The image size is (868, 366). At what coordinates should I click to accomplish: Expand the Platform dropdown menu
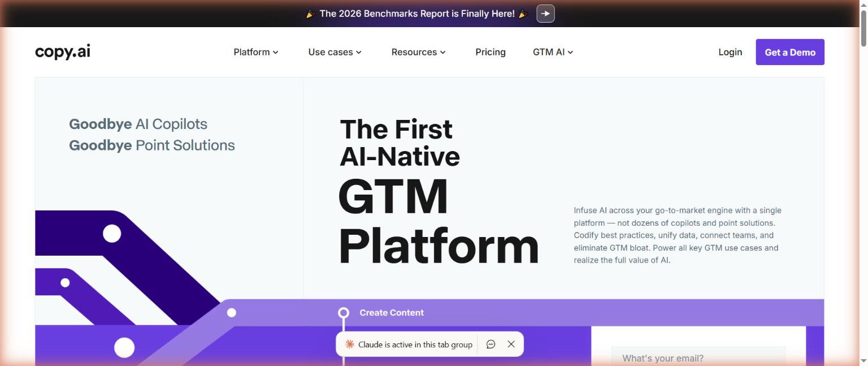click(x=256, y=52)
